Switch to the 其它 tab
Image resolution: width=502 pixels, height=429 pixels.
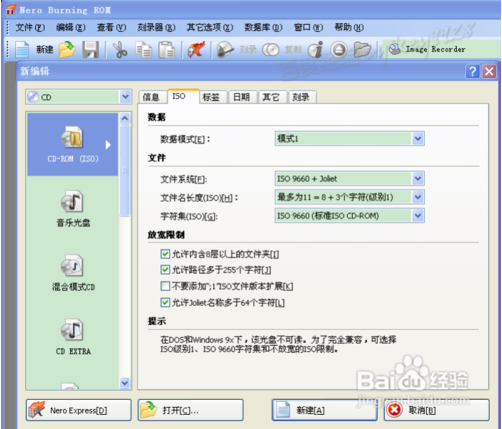(272, 97)
